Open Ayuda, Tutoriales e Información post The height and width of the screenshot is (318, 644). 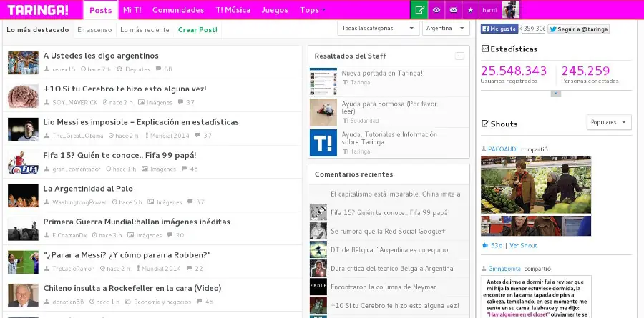tap(389, 139)
